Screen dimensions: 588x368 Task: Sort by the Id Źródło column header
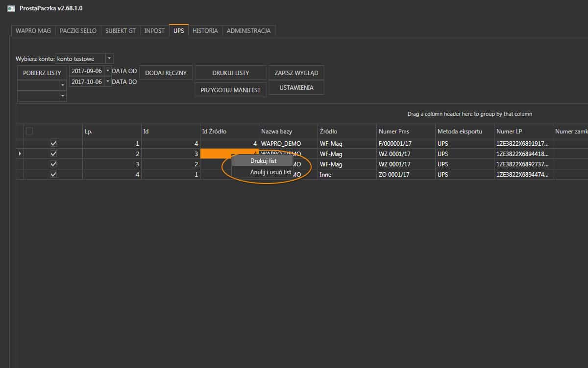(229, 131)
